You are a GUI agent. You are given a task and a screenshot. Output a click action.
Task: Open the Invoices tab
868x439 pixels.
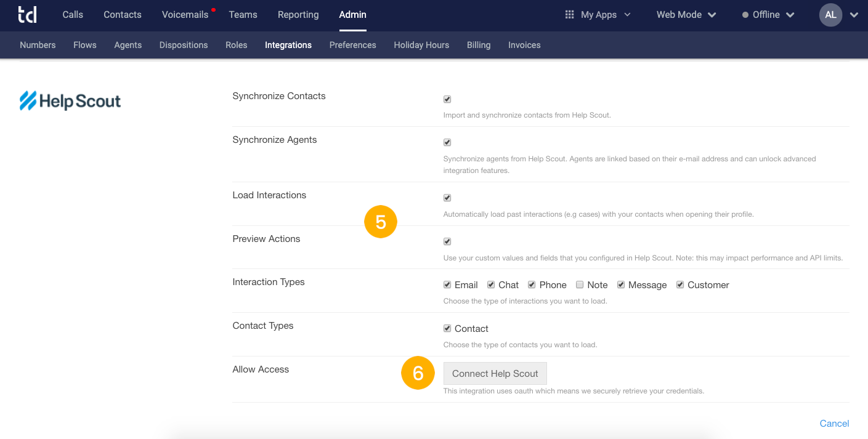(524, 45)
